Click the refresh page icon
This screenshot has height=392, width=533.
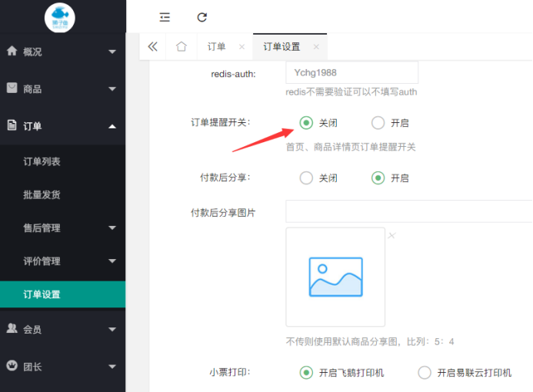point(202,17)
